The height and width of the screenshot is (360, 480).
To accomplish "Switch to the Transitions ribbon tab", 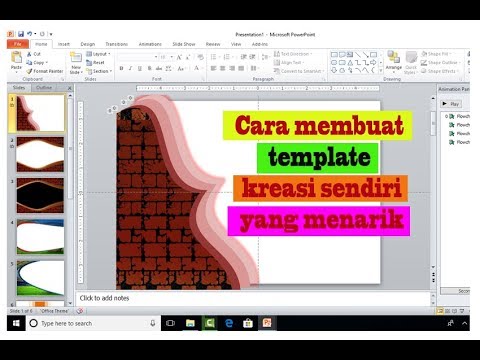I will (x=117, y=44).
